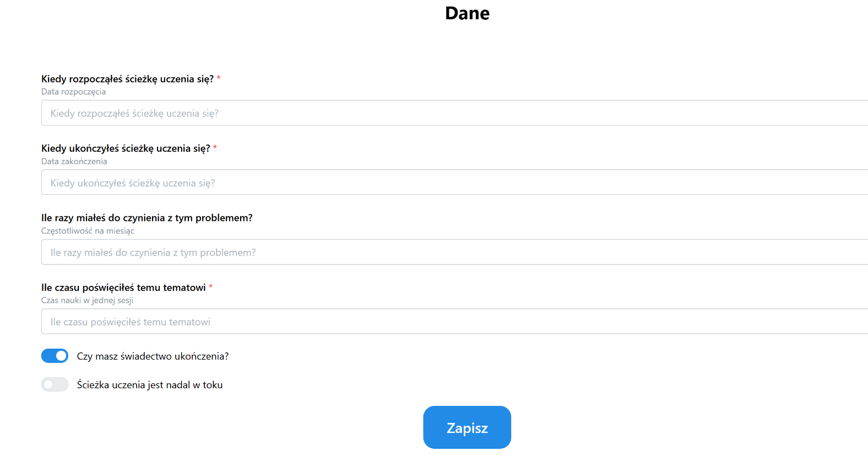Click the 'Ile czasu poświęciłeś temu tematowi' input
868x467 pixels.
[454, 322]
